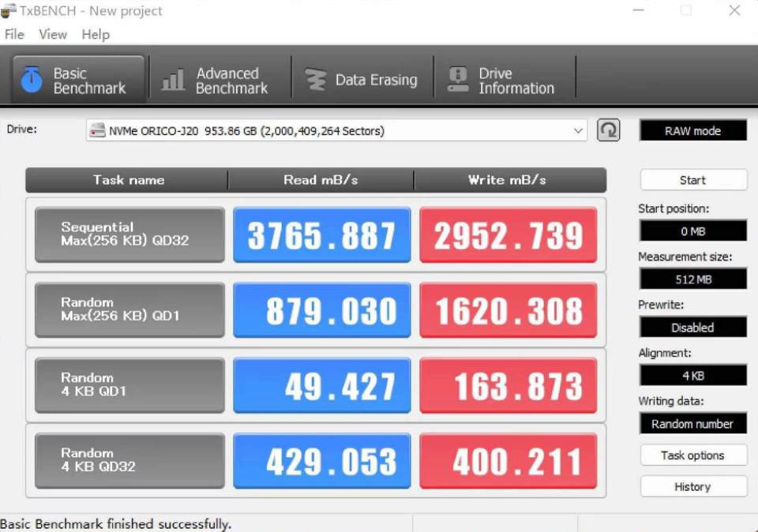Click the Data Erasing icon
The width and height of the screenshot is (758, 532).
pyautogui.click(x=316, y=80)
